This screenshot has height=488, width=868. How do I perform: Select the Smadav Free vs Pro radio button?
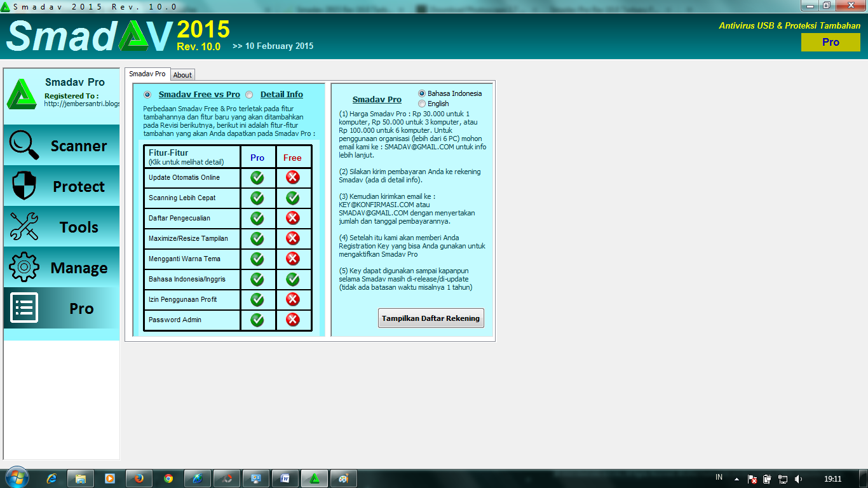click(147, 95)
